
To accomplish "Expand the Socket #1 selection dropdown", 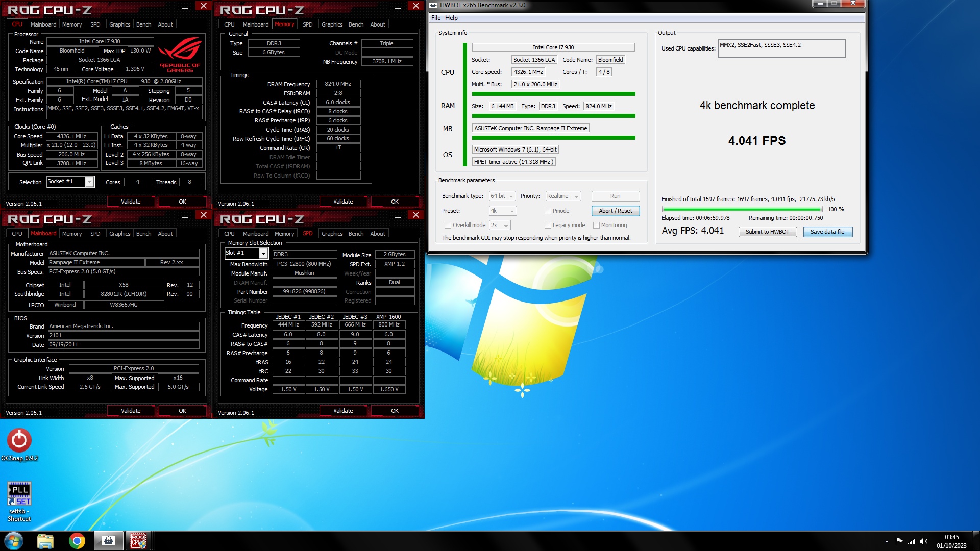I will click(89, 182).
